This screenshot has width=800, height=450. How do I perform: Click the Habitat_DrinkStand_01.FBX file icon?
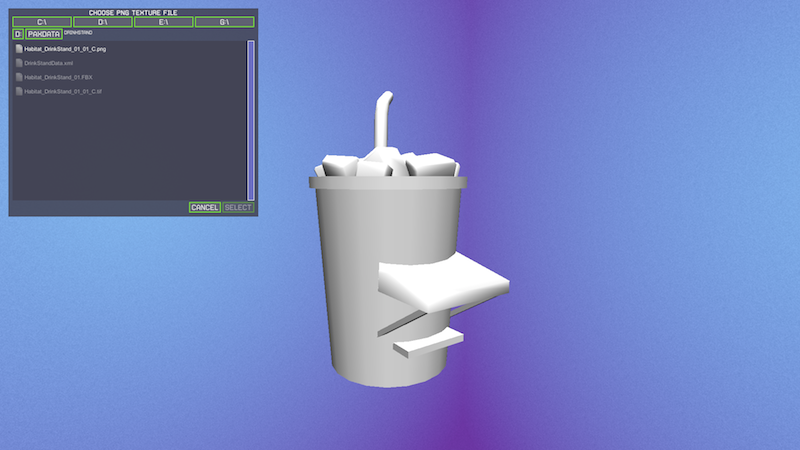pyautogui.click(x=19, y=77)
